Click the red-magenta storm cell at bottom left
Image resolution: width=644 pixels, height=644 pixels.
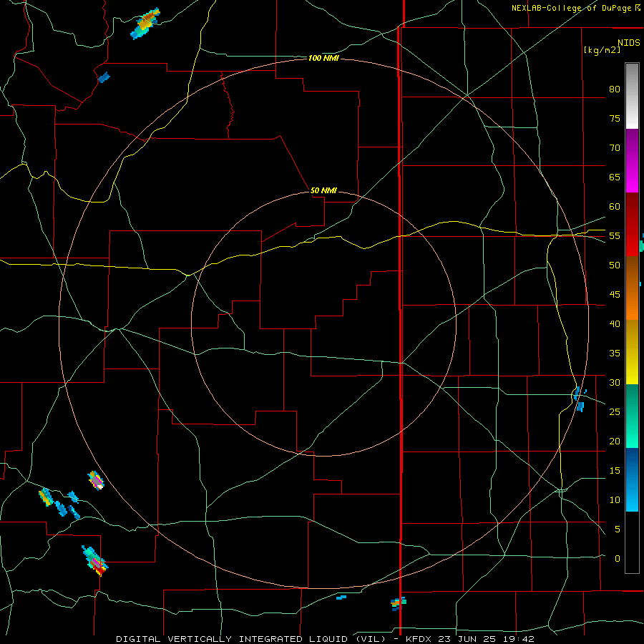pyautogui.click(x=95, y=561)
